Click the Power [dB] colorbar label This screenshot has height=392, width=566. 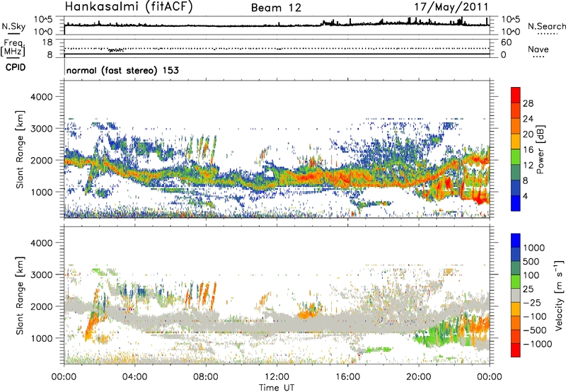coord(540,150)
